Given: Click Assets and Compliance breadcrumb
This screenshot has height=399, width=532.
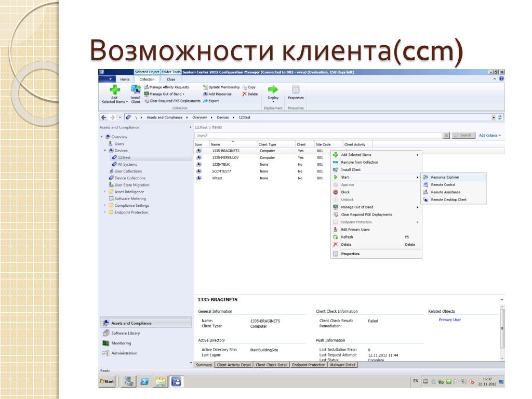Looking at the screenshot, I should tap(165, 117).
